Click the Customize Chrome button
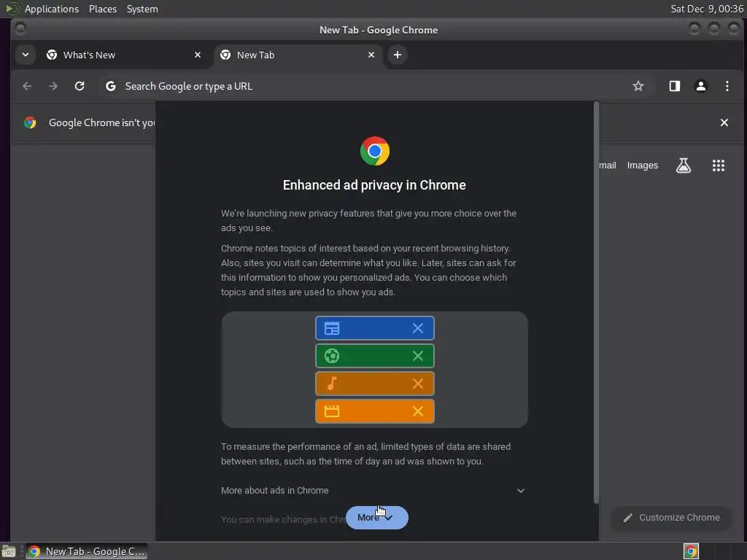747x560 pixels. [672, 518]
